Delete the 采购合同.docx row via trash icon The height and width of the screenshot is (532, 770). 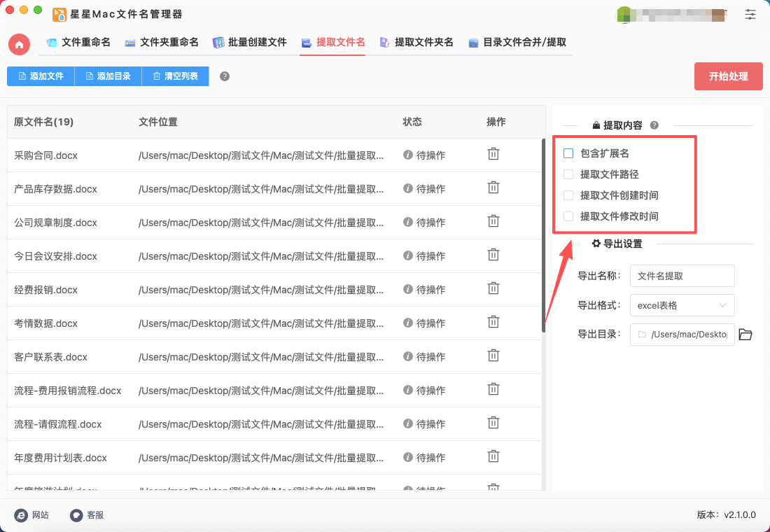tap(493, 155)
